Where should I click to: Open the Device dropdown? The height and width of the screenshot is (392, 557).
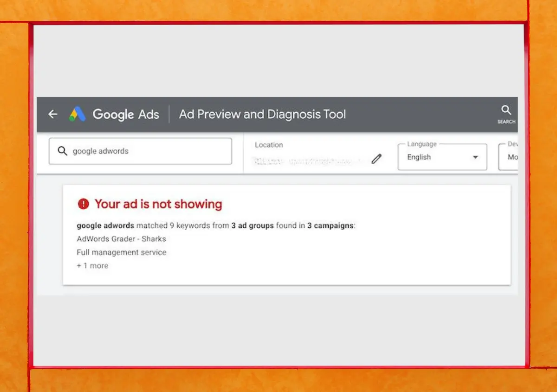[508, 157]
